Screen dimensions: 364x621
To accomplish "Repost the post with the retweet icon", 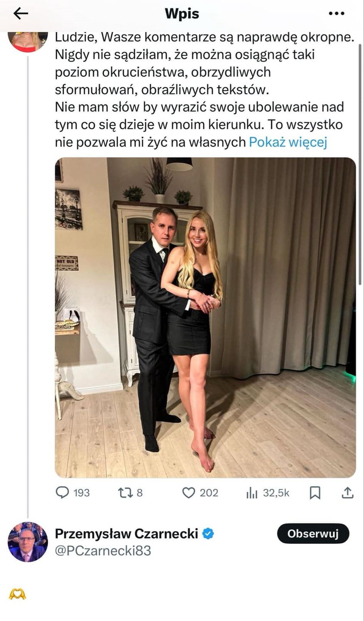I will click(x=125, y=492).
